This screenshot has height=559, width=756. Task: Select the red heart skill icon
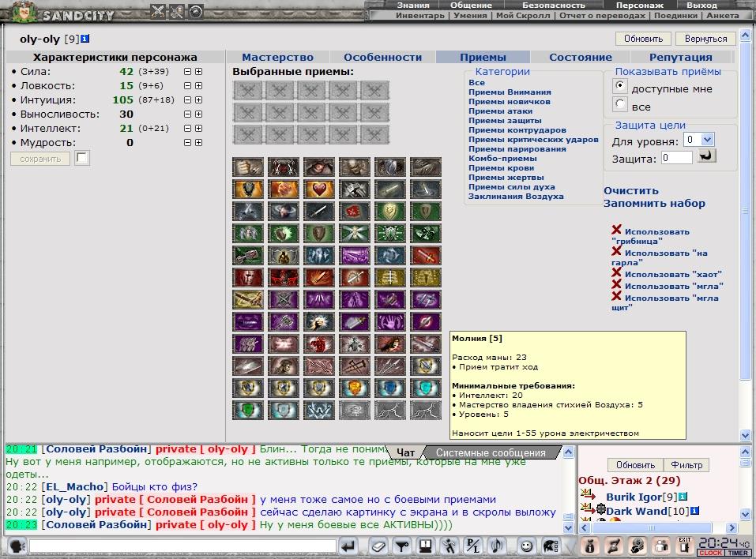click(x=318, y=189)
